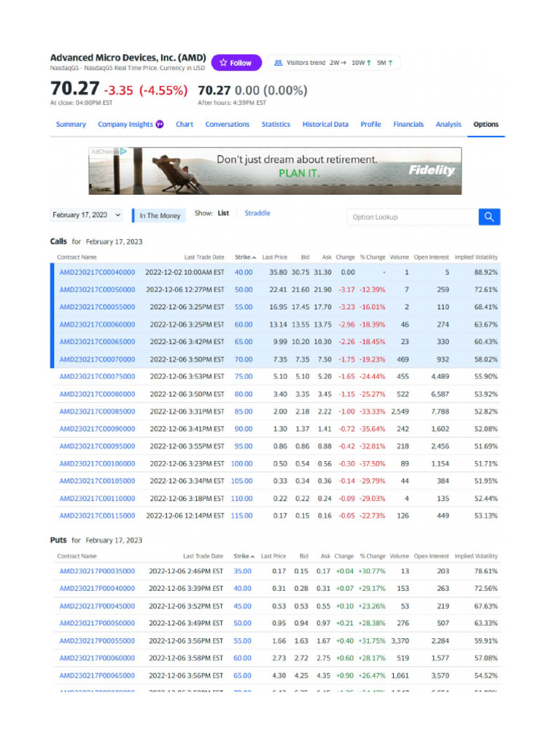Click the Company Insights premium badge icon
The width and height of the screenshot is (560, 747).
[160, 124]
